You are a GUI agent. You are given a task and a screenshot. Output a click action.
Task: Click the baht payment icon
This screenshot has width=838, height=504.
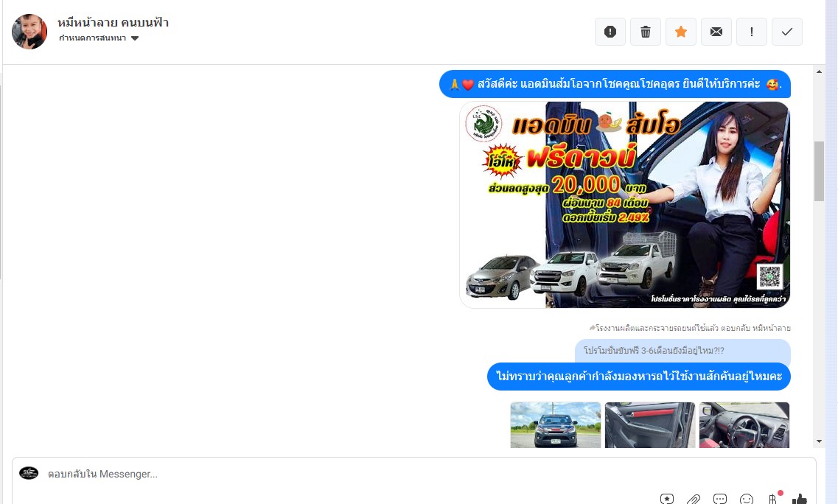pos(773,499)
